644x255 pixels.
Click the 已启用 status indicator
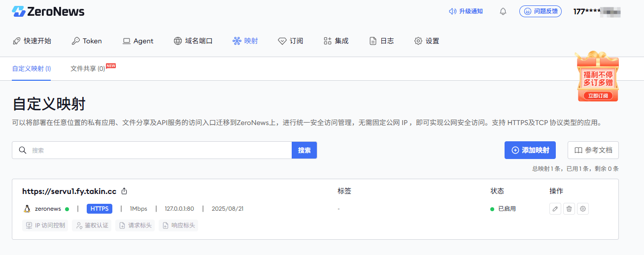pyautogui.click(x=503, y=209)
